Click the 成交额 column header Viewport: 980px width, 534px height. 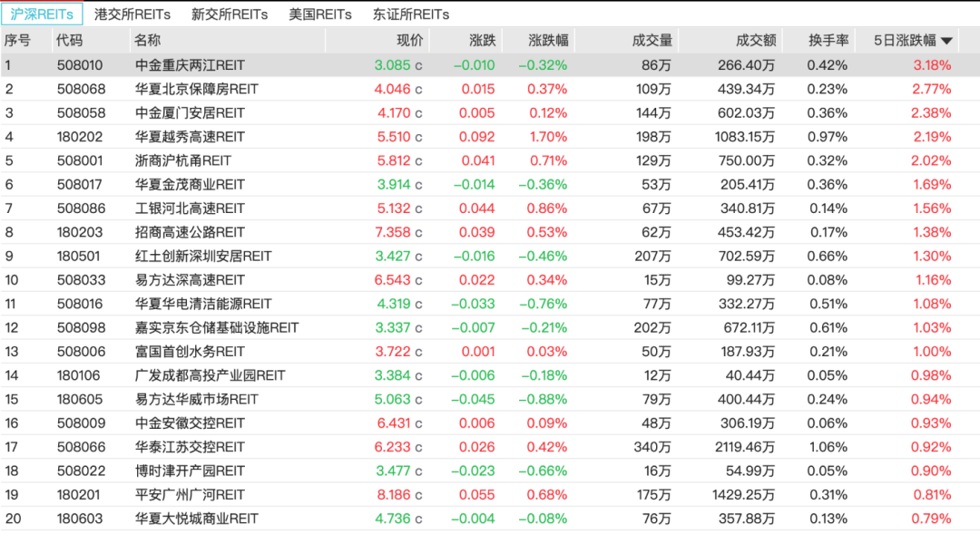pos(755,41)
